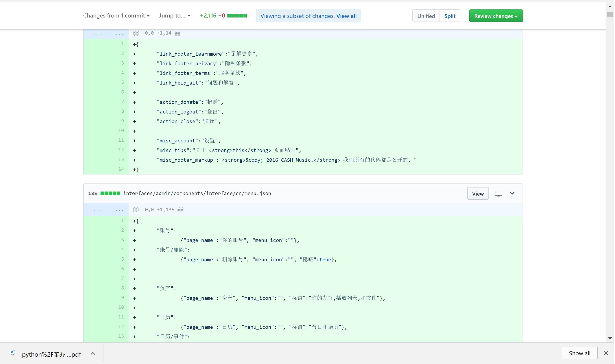Click line number 2 of link_footer_learnmore line

click(x=123, y=53)
